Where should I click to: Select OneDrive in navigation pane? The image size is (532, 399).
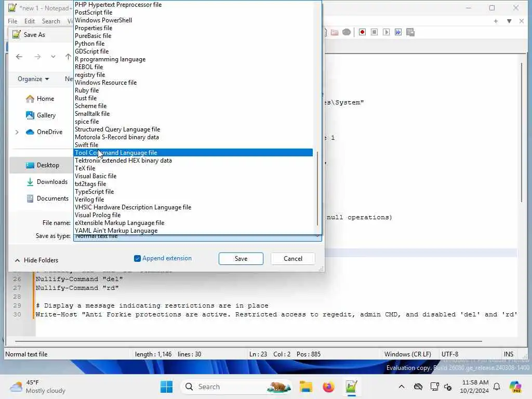(x=45, y=132)
